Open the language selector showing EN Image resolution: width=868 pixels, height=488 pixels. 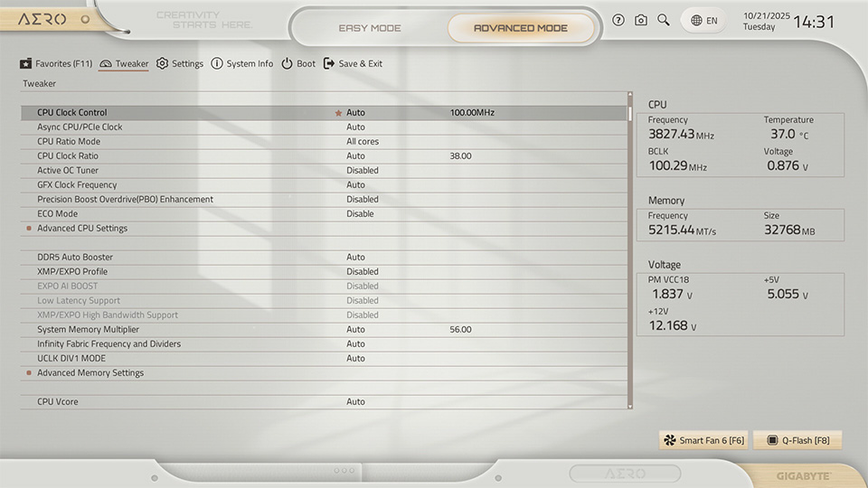click(x=703, y=20)
